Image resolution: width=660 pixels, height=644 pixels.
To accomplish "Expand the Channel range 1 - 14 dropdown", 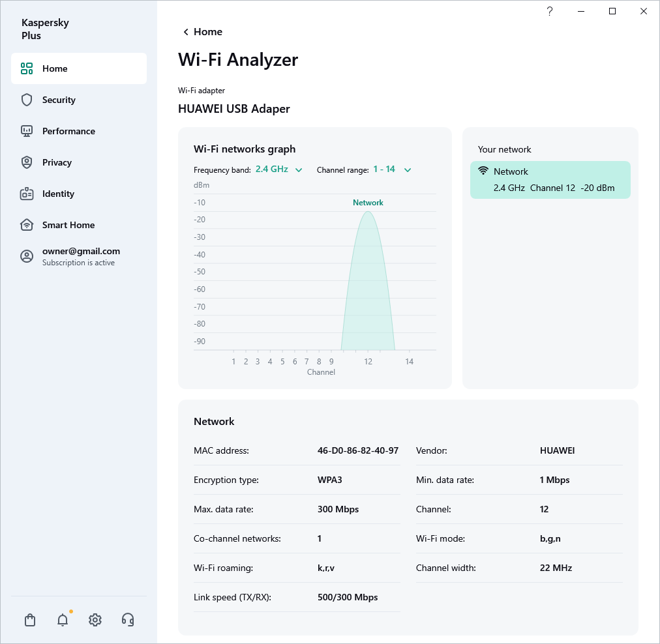I will click(x=391, y=169).
